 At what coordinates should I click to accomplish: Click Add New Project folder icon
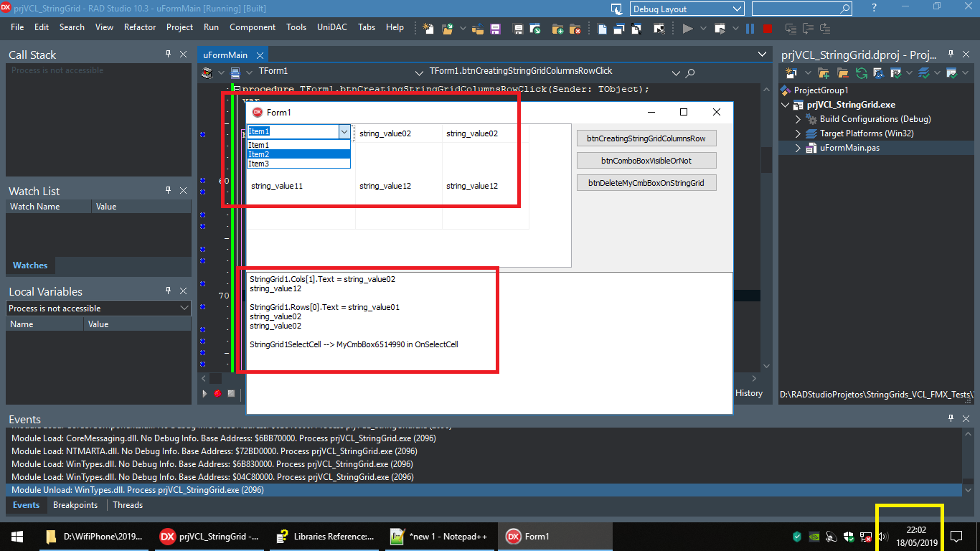pos(824,72)
